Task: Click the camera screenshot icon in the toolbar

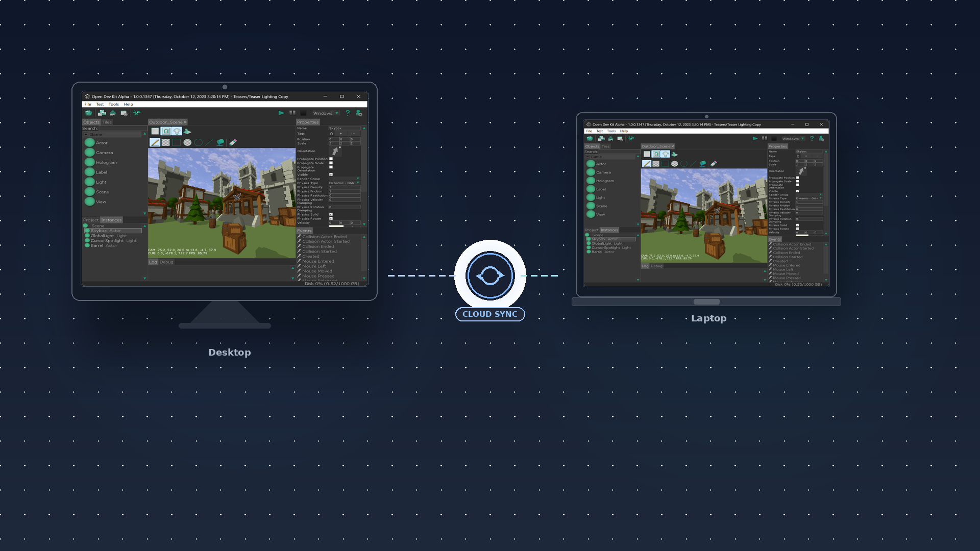Action: click(89, 113)
